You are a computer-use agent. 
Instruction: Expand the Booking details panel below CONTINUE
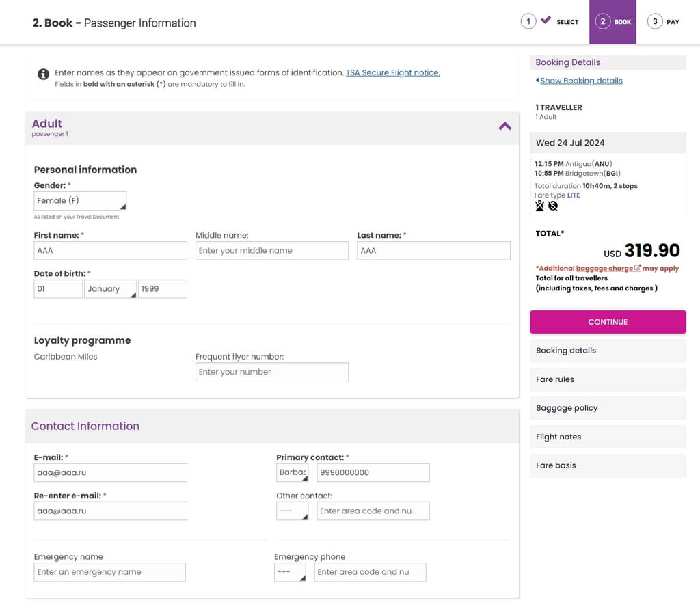coord(608,351)
